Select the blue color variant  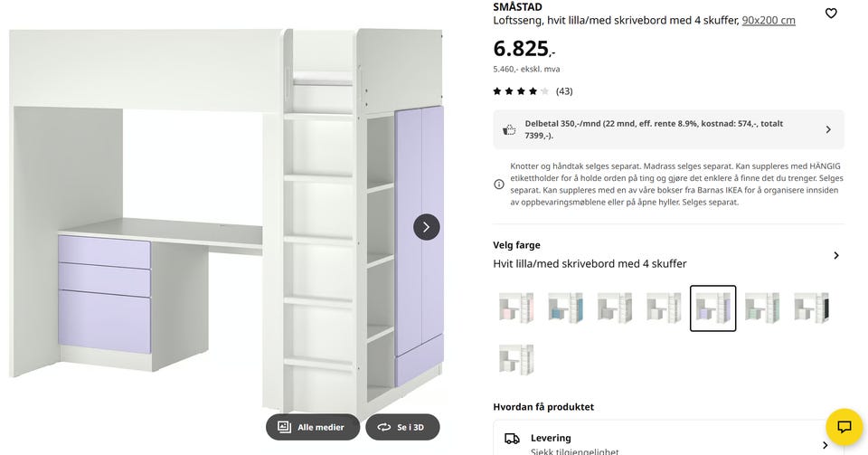[x=565, y=308]
